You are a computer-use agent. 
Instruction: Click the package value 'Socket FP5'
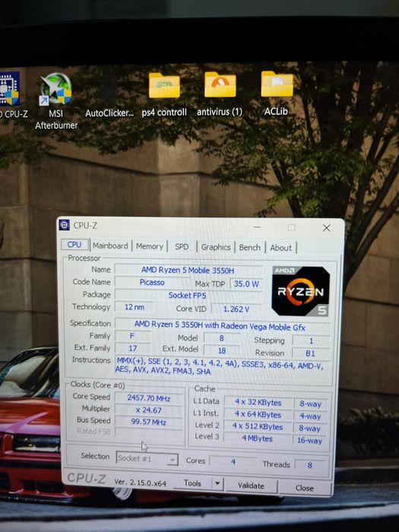tap(187, 295)
